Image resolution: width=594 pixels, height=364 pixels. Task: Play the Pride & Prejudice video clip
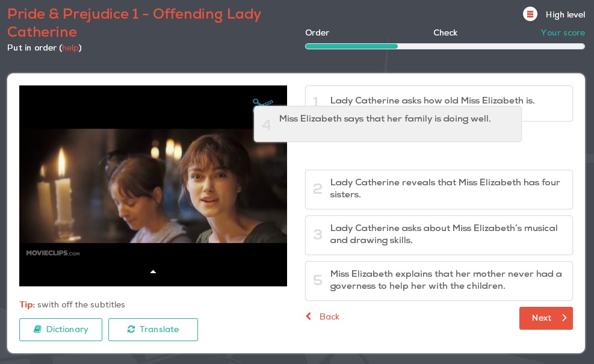153,185
